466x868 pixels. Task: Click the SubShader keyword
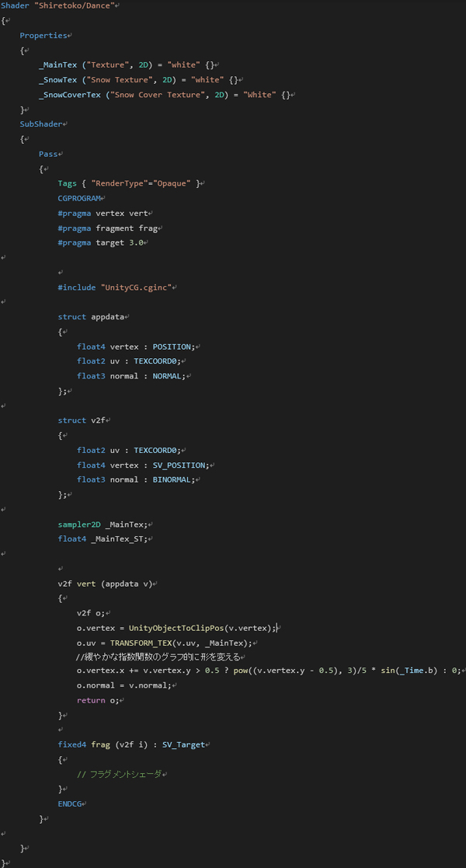(x=41, y=124)
